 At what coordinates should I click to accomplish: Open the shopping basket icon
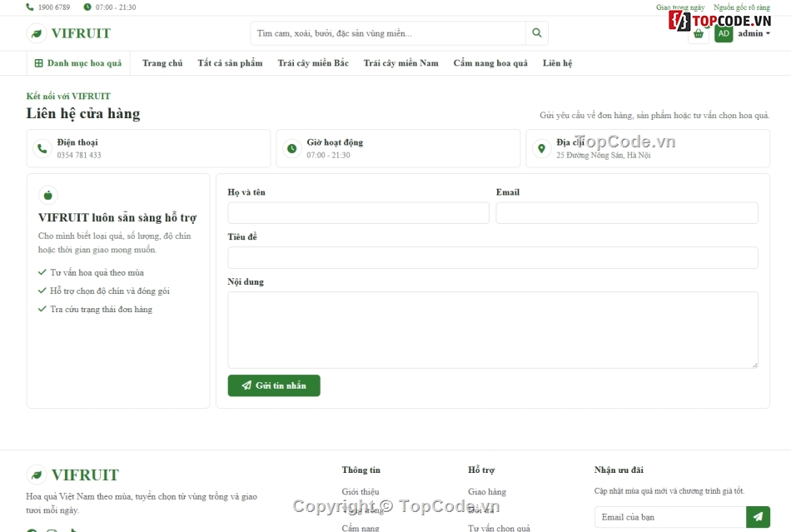click(699, 34)
